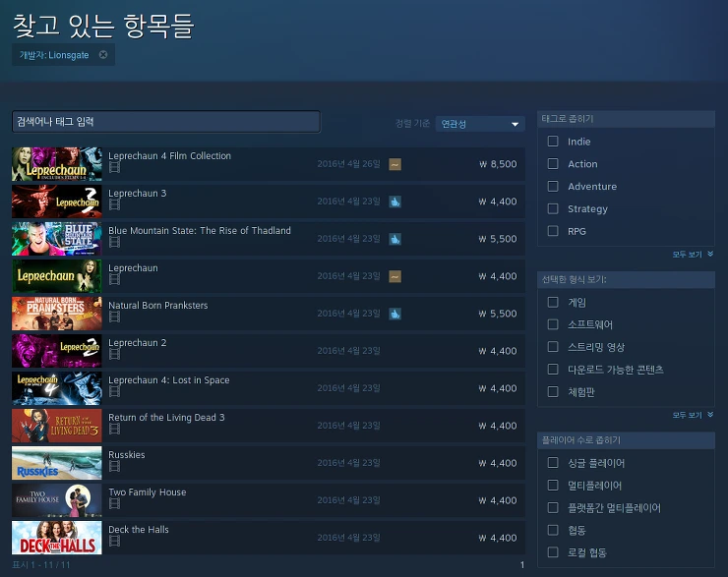The image size is (728, 577).
Task: Click positive review icon for Natural Born Pranksters
Action: tap(395, 314)
